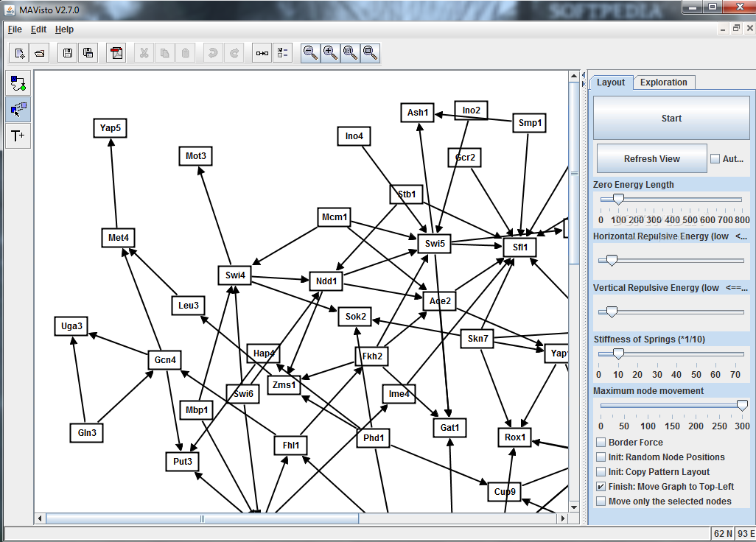Select the Yap5 node
Image resolution: width=756 pixels, height=542 pixels.
pos(110,127)
